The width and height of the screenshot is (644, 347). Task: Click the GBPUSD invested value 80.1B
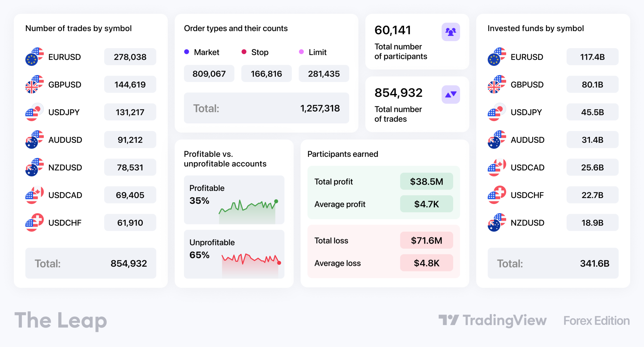coord(592,84)
